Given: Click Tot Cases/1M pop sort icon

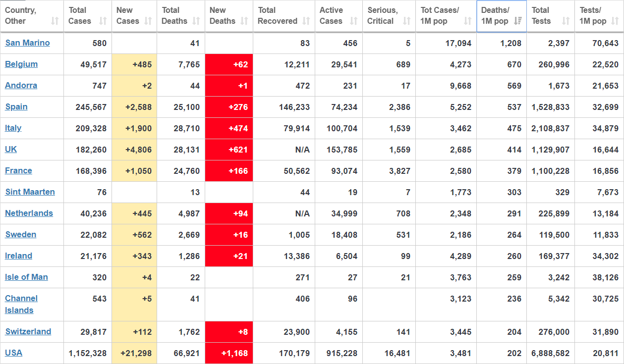Looking at the screenshot, I should [467, 21].
